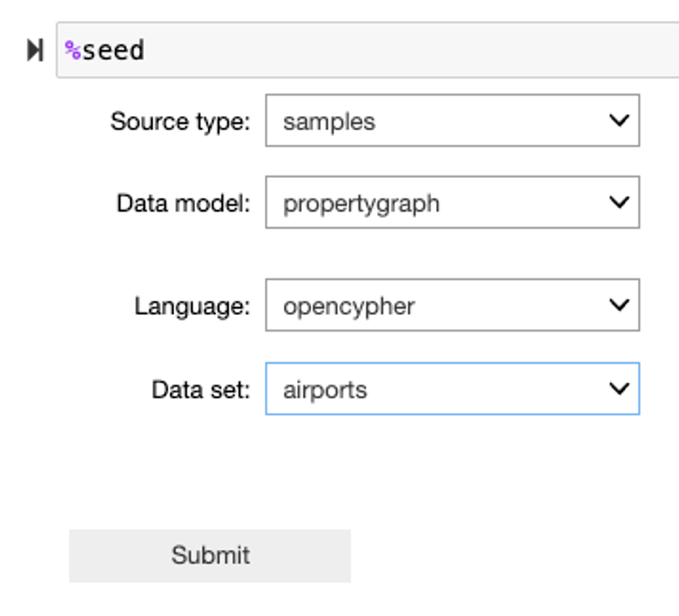Click the "Language:" label
This screenshot has height=616, width=679.
(191, 306)
